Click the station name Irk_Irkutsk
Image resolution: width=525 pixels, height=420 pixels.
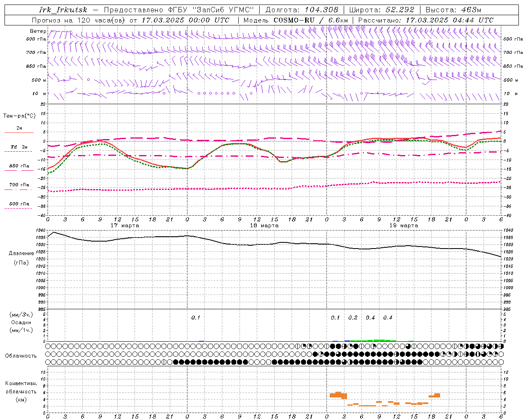pyautogui.click(x=63, y=10)
